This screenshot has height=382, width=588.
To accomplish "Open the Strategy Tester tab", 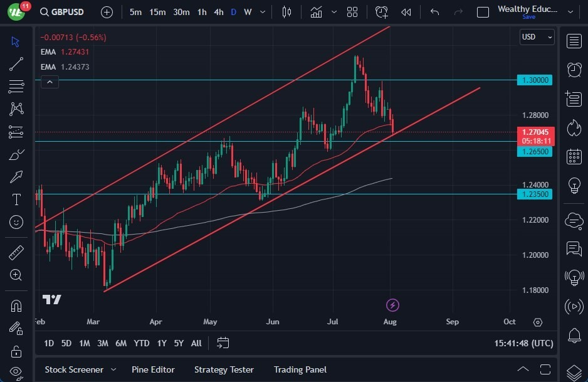I will 224,369.
